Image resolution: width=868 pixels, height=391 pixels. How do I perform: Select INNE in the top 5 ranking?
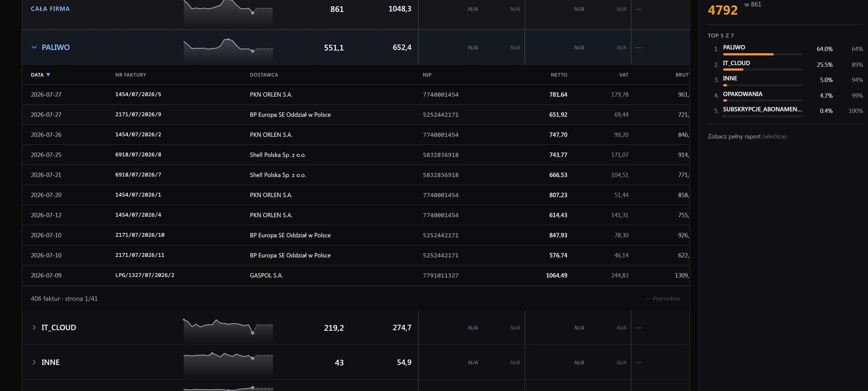(730, 78)
